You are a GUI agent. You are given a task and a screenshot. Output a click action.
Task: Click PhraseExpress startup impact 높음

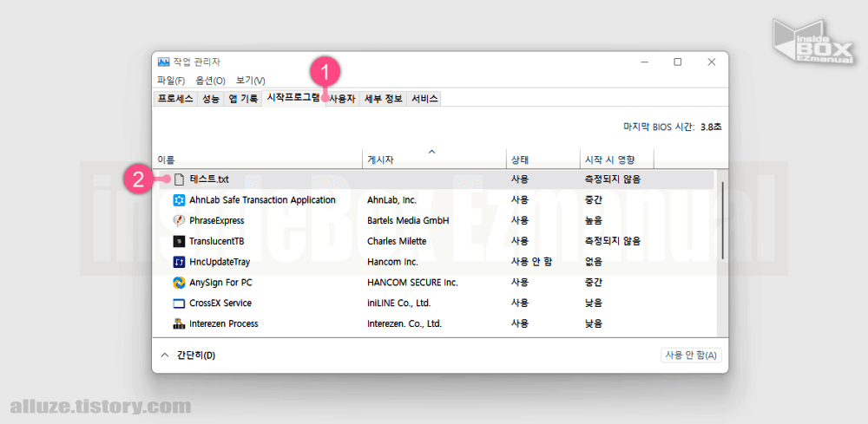pos(594,220)
